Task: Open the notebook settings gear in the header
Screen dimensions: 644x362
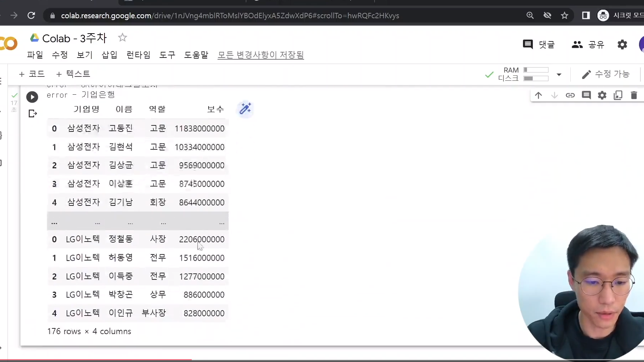Action: [622, 44]
